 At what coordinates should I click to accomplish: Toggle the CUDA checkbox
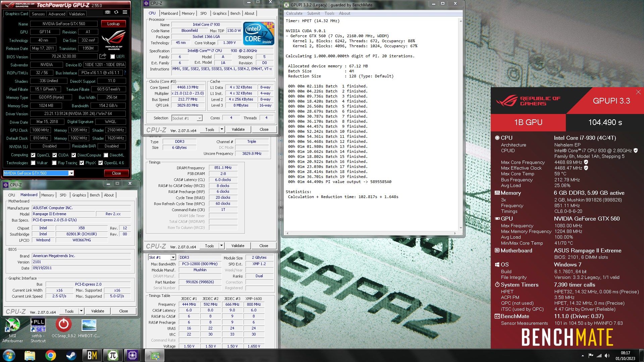coord(54,155)
